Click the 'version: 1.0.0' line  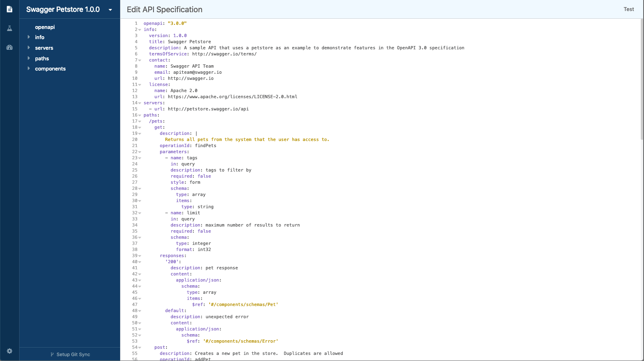click(x=168, y=35)
